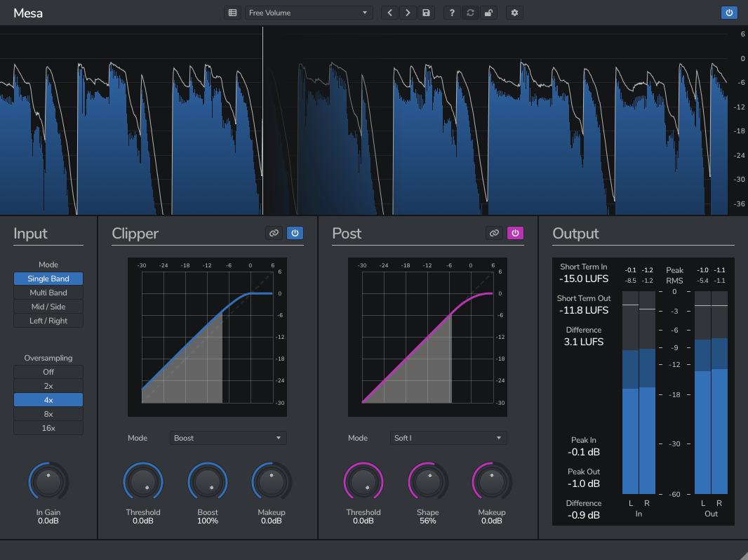Save the current preset
The width and height of the screenshot is (748, 560).
tap(426, 13)
